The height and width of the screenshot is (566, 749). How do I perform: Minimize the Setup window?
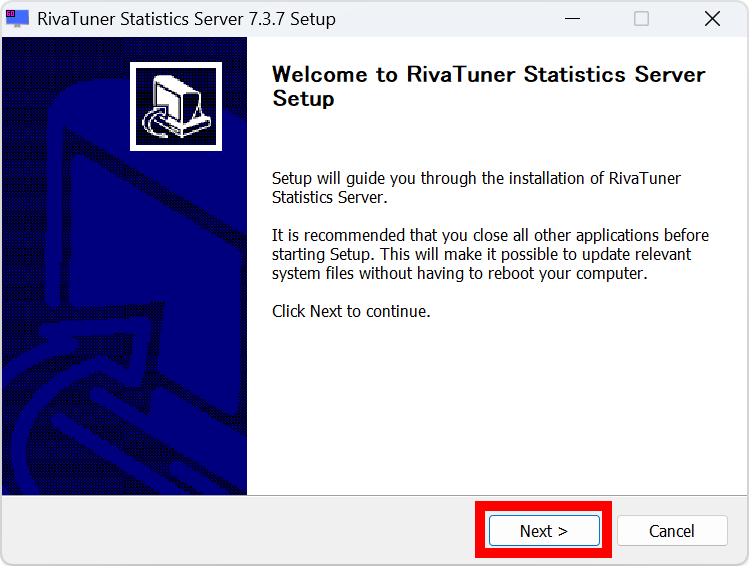click(x=572, y=18)
